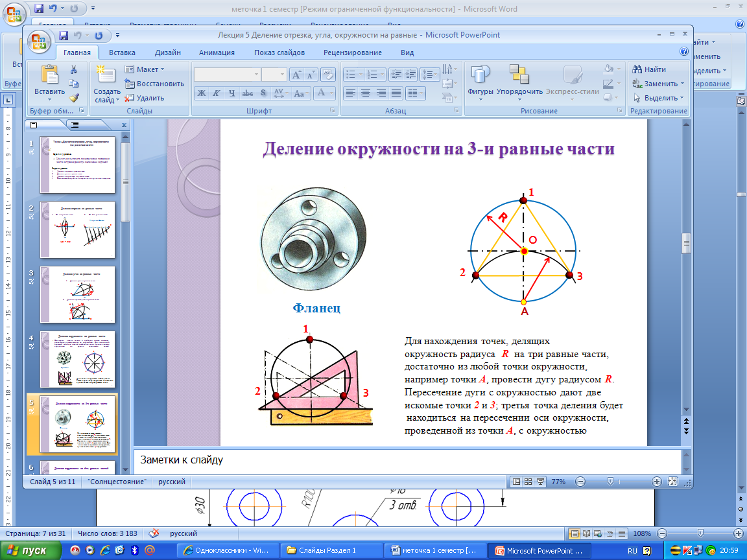The image size is (747, 560).
Task: Click the Найти binoculars find icon
Action: coord(637,69)
